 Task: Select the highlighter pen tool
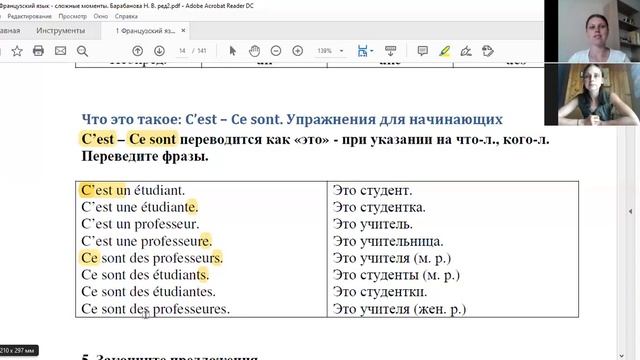444,51
